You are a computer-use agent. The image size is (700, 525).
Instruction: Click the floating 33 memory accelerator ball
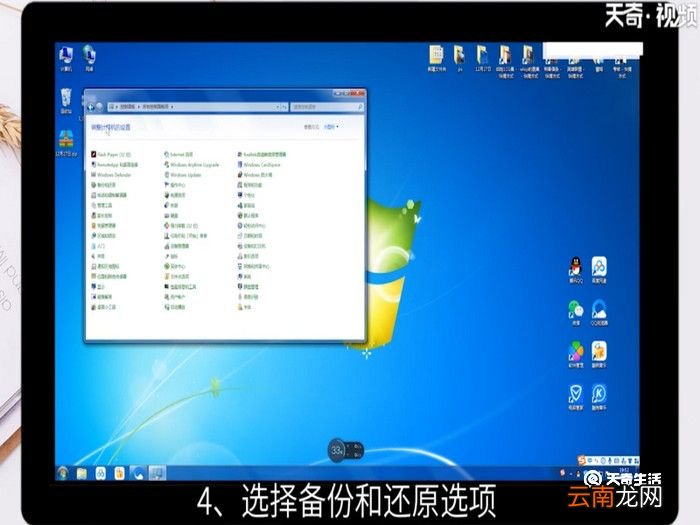337,451
